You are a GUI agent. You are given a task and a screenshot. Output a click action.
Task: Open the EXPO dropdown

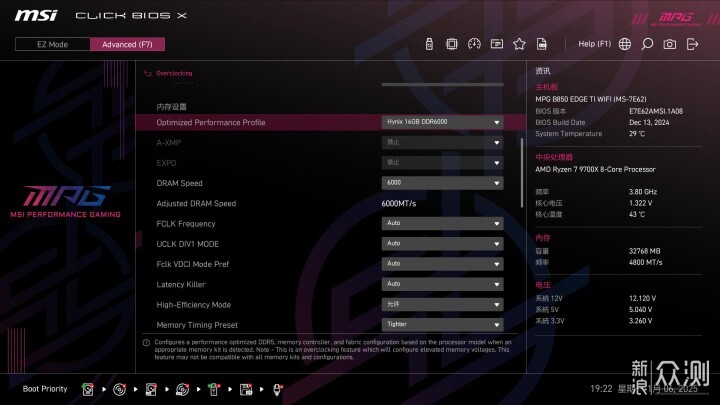click(442, 163)
